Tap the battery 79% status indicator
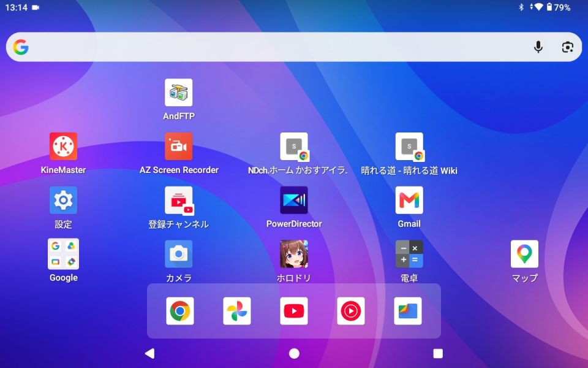 click(x=559, y=7)
